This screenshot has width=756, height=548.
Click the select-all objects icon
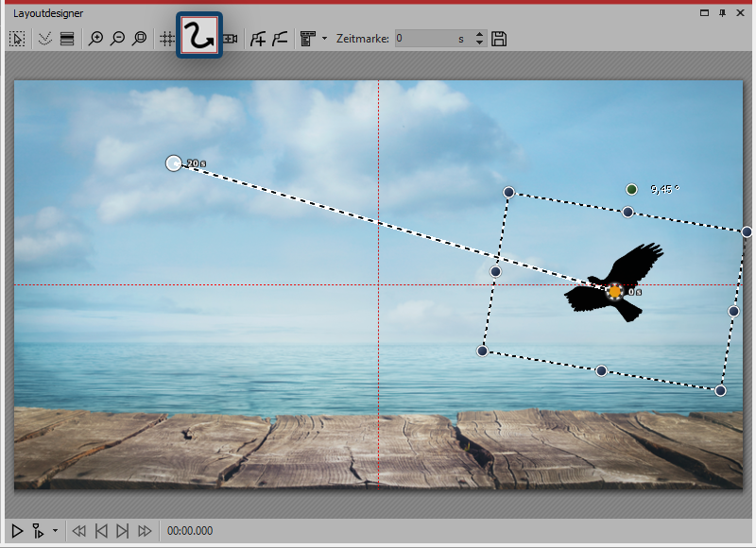17,39
